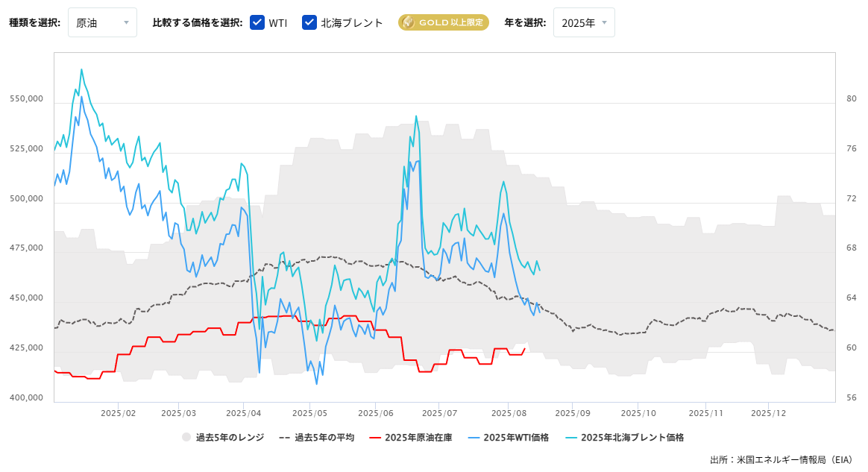Click the 原油 dropdown arrow

[126, 22]
